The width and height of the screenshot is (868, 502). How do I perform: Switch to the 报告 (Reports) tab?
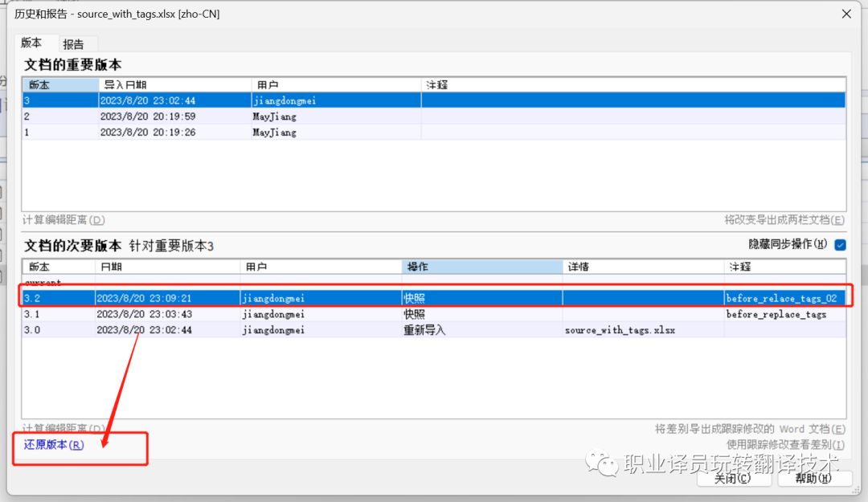[x=75, y=44]
